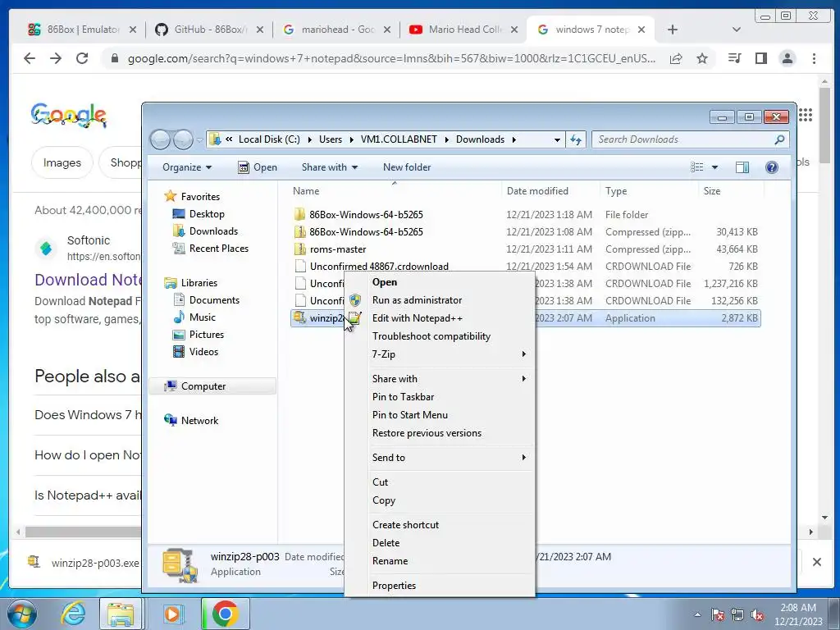Open the address bar history dropdown
The image size is (840, 630).
pos(557,139)
